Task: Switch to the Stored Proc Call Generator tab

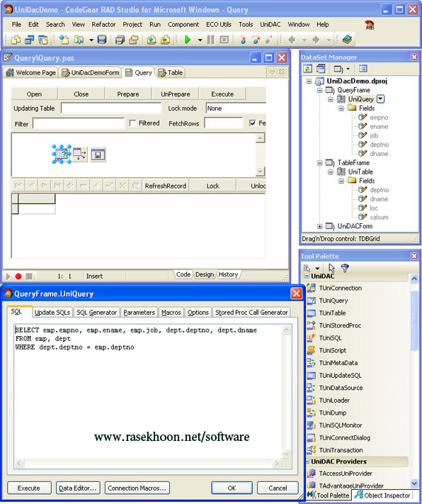Action: [x=251, y=313]
